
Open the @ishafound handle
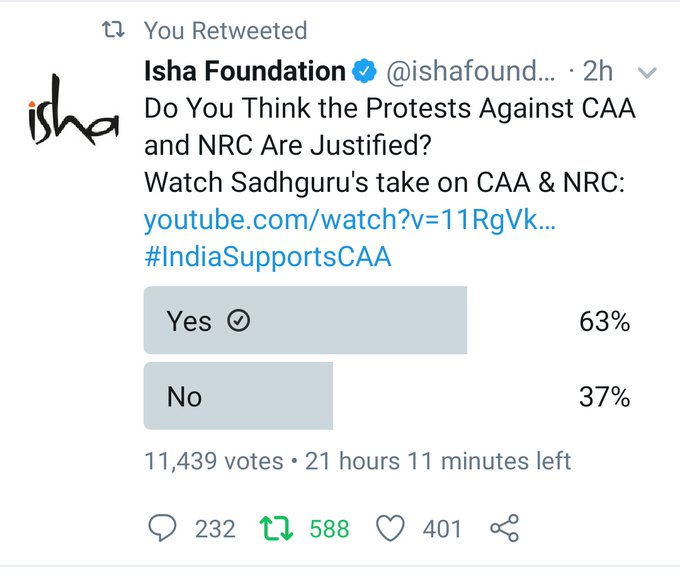click(468, 73)
